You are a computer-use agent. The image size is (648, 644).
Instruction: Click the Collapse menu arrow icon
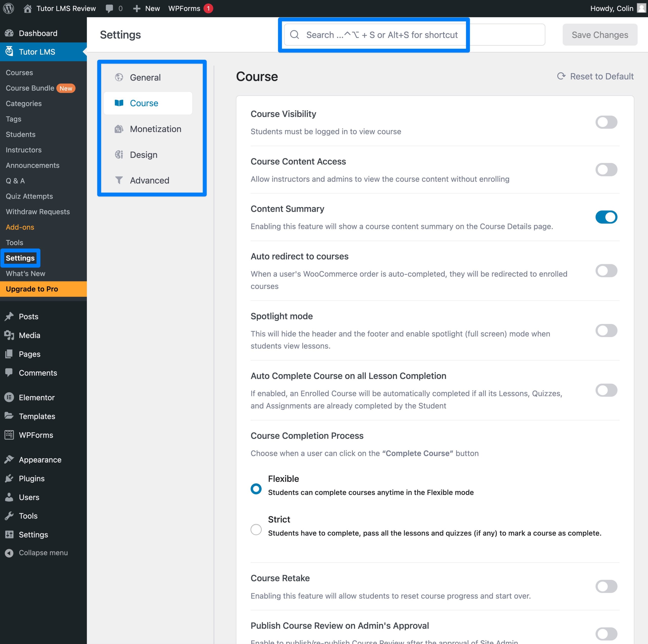coord(9,553)
